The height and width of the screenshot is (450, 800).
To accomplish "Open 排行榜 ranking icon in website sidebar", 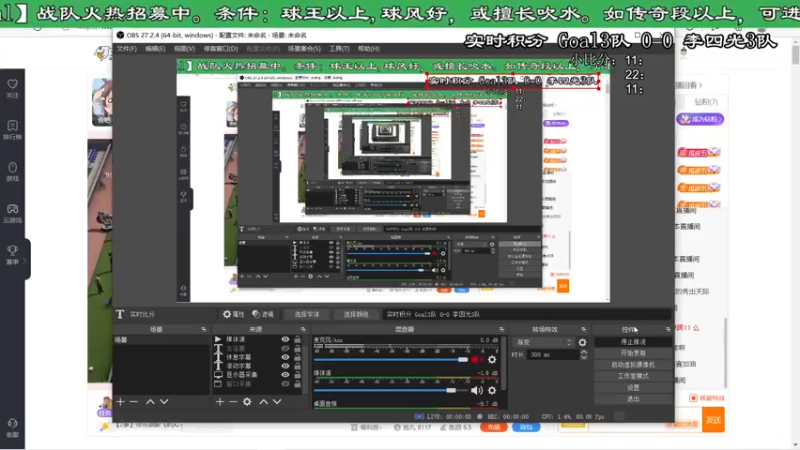I will (x=13, y=126).
